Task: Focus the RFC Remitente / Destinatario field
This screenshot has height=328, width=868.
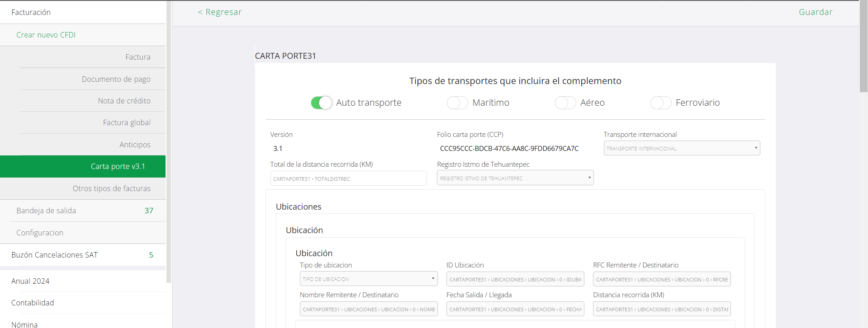Action: coord(661,279)
